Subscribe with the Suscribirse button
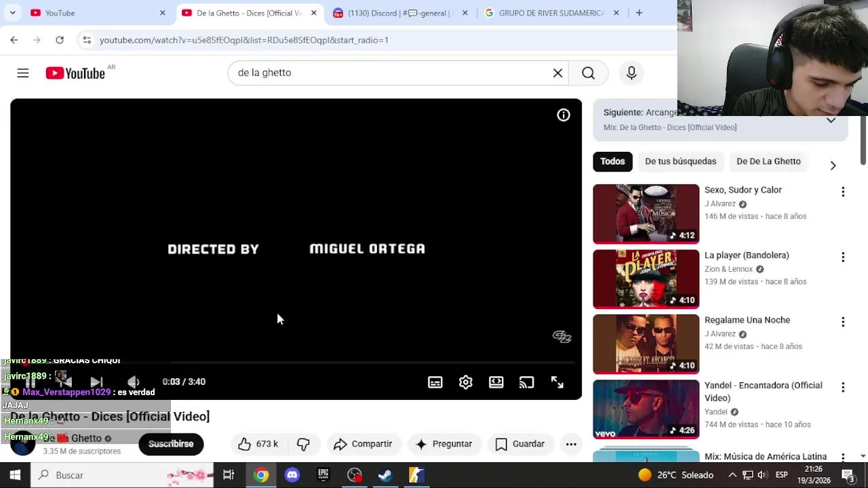 (x=171, y=444)
